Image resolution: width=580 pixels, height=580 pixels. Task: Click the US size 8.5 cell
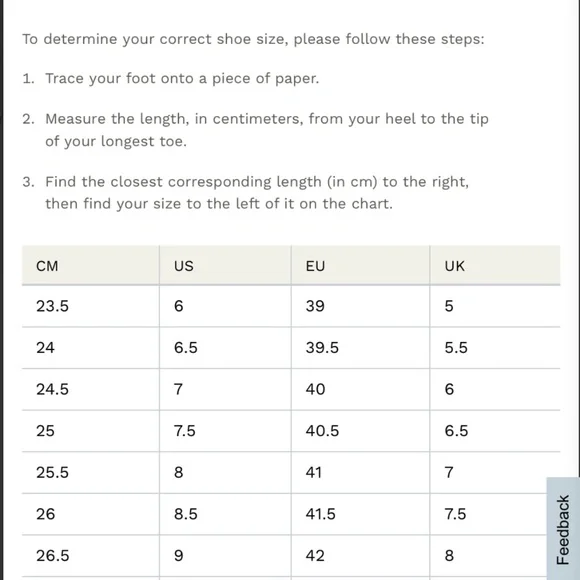click(225, 514)
